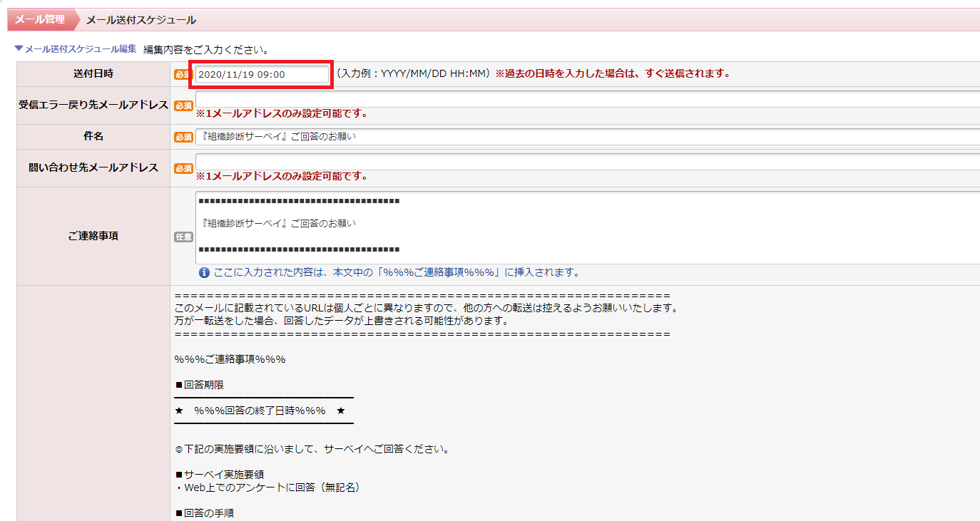Collapse the メール送付スケジュール編集 section triangle
Viewport: 980px width, 521px height.
pos(19,49)
